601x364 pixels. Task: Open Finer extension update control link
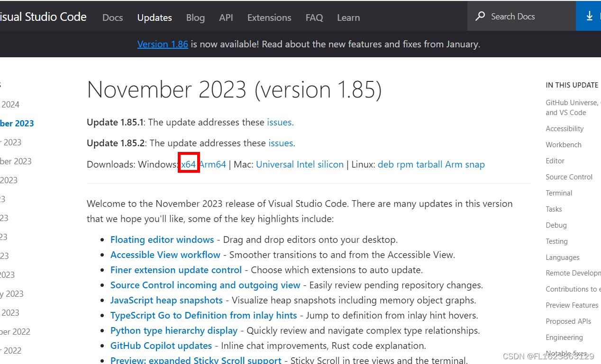176,270
